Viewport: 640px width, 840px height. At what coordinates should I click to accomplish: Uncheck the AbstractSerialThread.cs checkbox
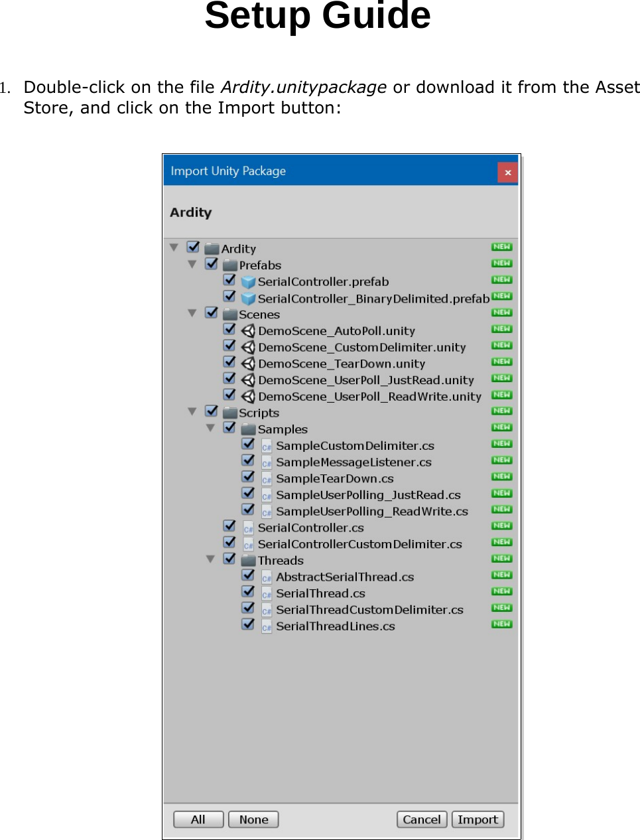pyautogui.click(x=248, y=575)
